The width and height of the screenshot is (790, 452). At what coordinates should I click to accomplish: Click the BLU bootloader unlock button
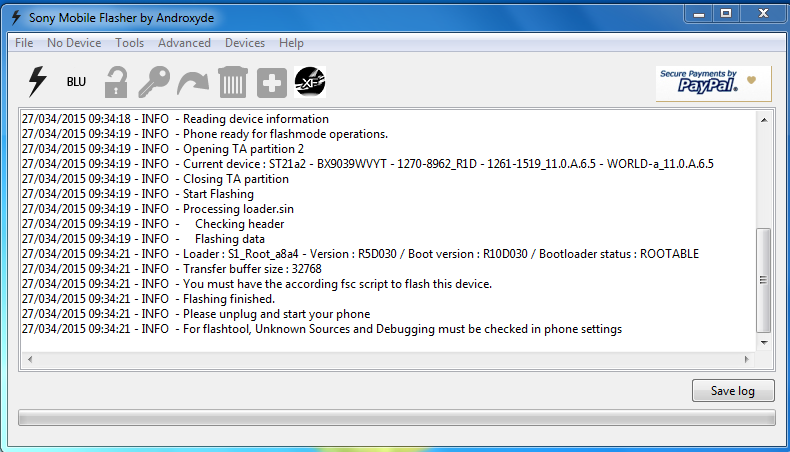76,82
